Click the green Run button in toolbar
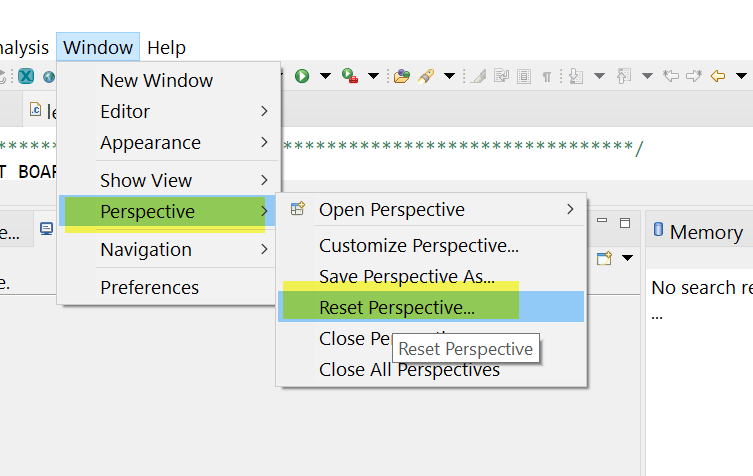 click(x=302, y=76)
